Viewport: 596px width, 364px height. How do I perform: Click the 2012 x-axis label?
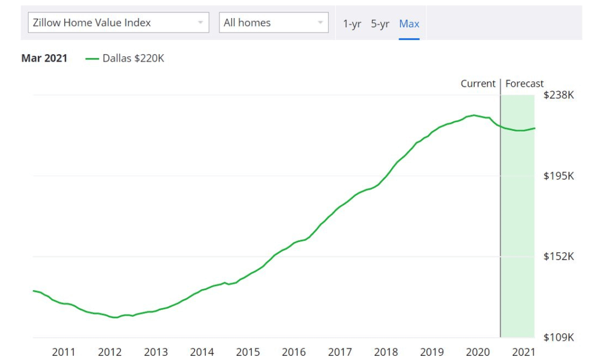pos(109,352)
